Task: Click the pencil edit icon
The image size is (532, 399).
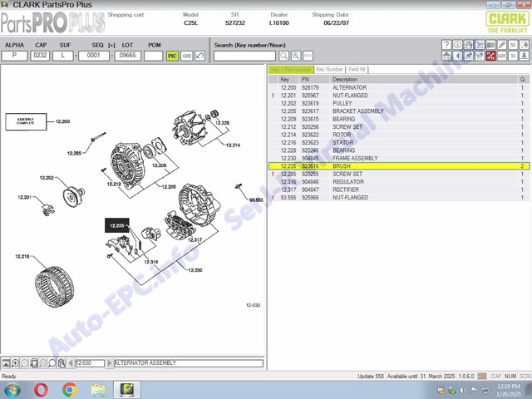Action: [502, 45]
